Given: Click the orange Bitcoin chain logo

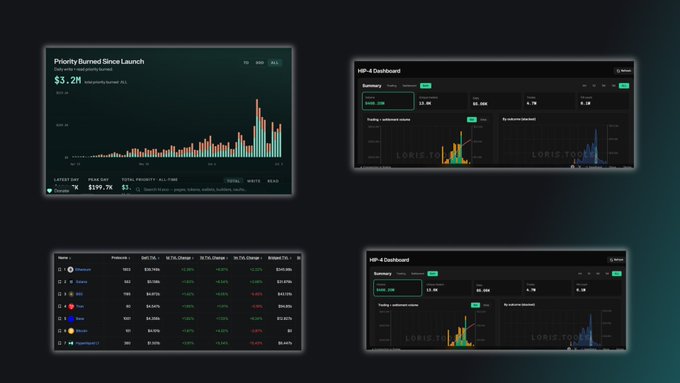Looking at the screenshot, I should point(71,331).
